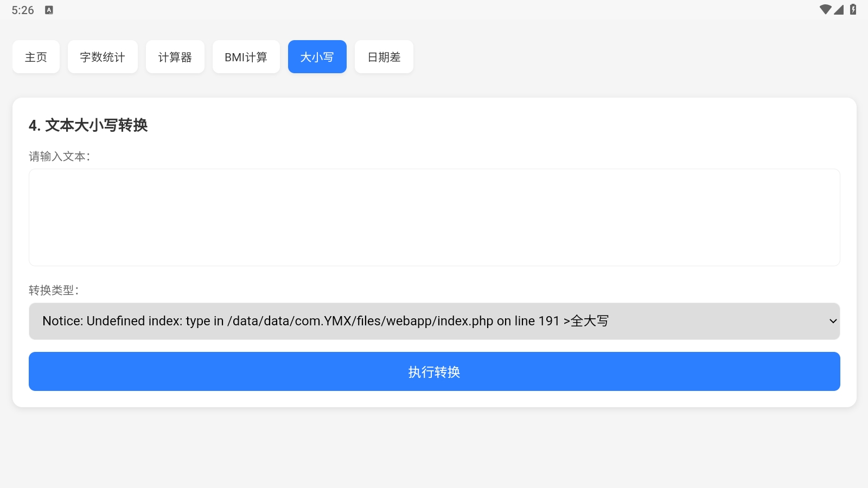
Task: Open the 字数统计 tool
Action: tap(103, 56)
